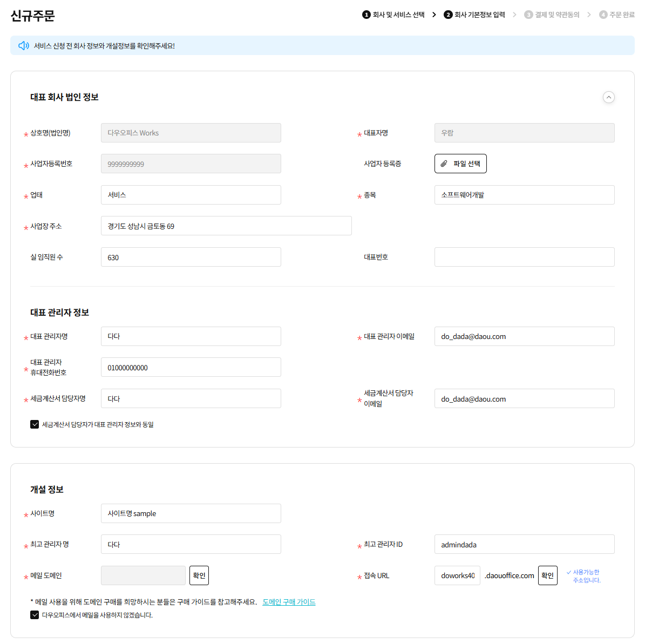
Task: Toggle 다우오피스에서 메일을 사용하지 않겠습니다 checkbox
Action: [x=35, y=615]
